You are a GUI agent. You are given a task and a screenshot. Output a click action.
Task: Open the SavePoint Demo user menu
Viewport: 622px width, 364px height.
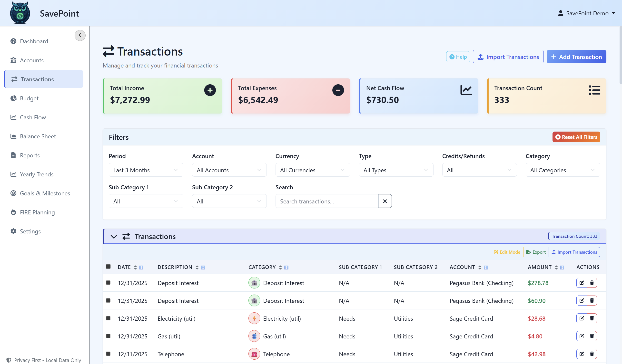click(587, 13)
